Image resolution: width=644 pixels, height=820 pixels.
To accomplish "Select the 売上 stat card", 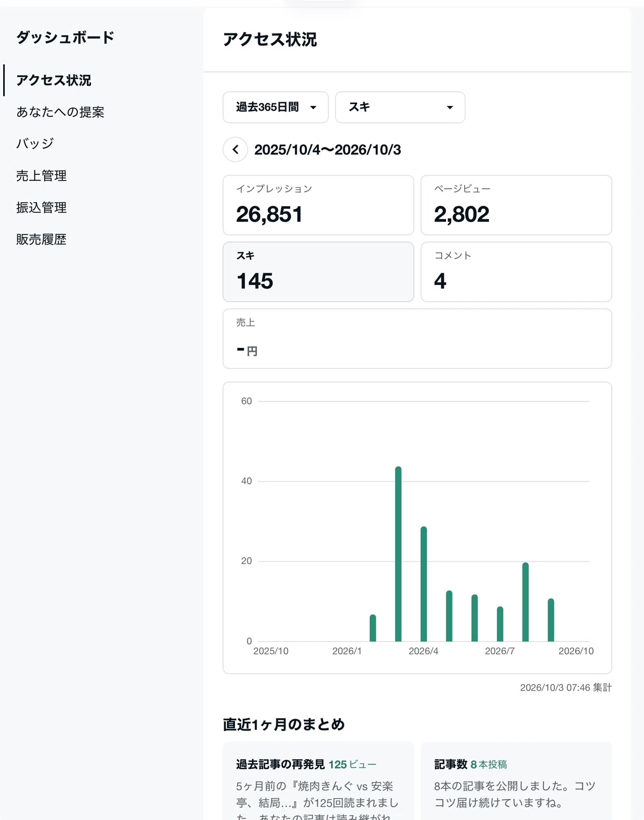I will pyautogui.click(x=417, y=339).
